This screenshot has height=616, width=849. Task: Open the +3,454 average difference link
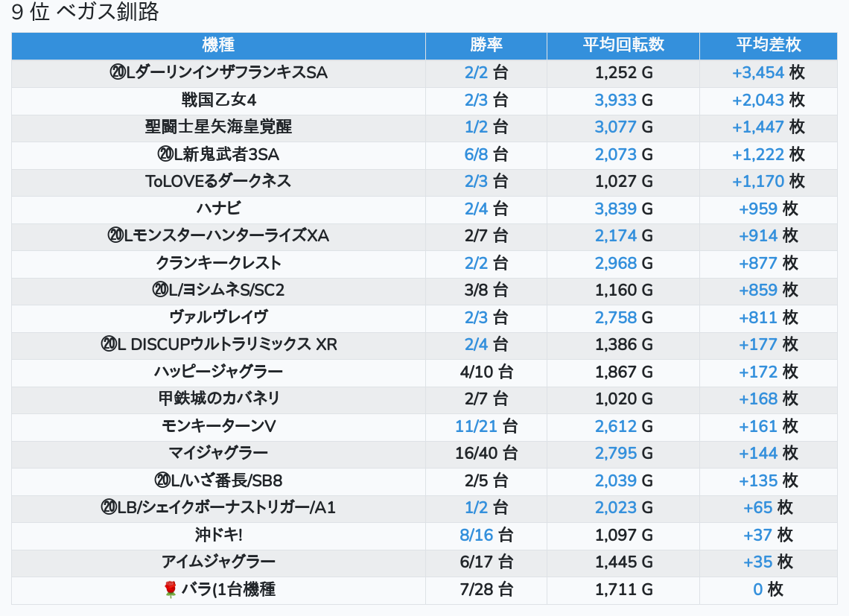757,73
